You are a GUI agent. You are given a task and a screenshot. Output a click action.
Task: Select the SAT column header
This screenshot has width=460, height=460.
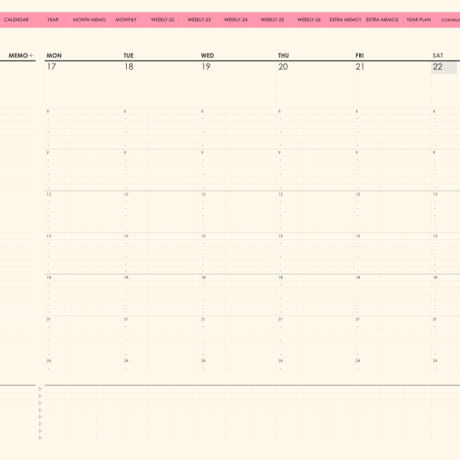[438, 55]
